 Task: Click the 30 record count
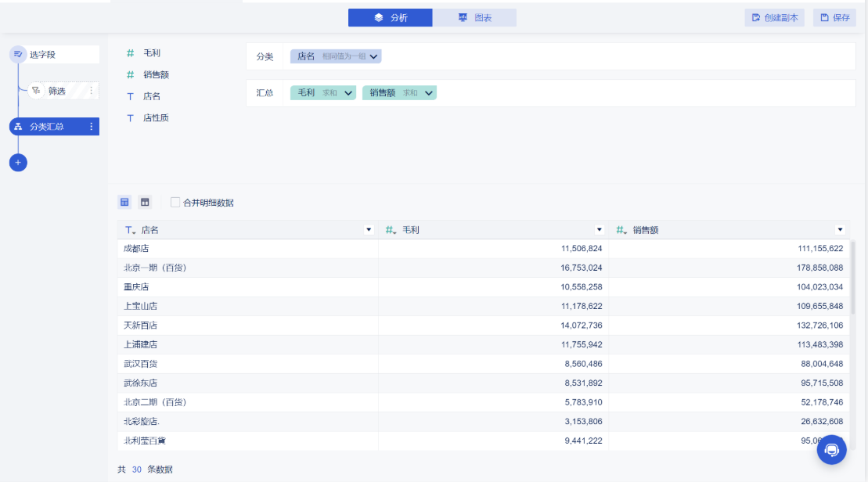pyautogui.click(x=137, y=469)
